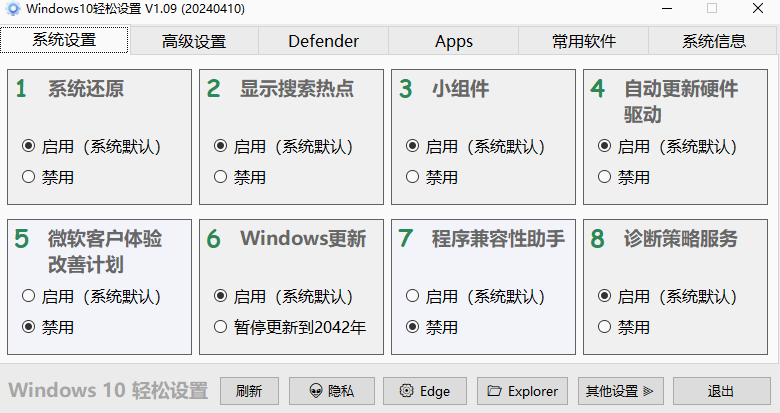Viewport: 780px width, 413px height.
Task: Go to the Apps tab
Action: (x=454, y=41)
